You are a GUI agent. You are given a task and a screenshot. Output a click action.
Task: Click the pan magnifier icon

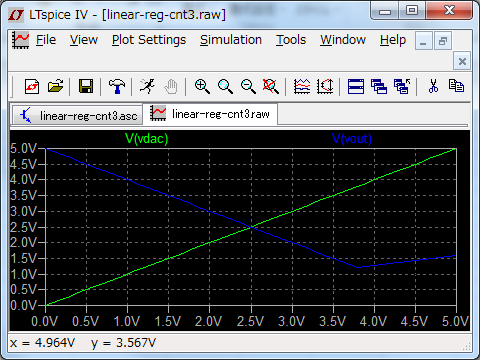pos(225,87)
